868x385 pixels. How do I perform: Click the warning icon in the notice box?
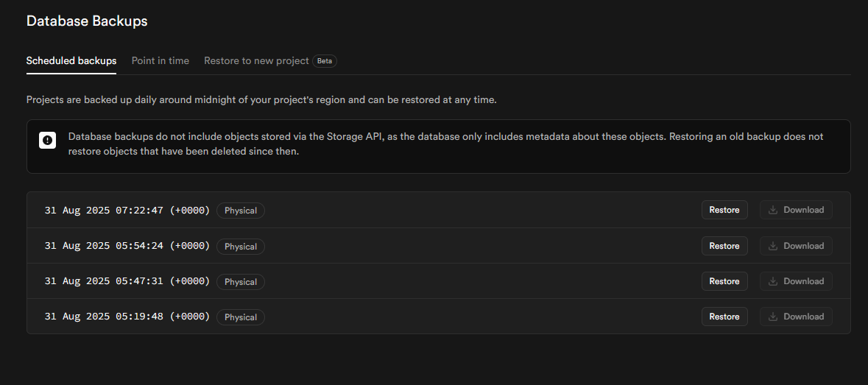[48, 140]
